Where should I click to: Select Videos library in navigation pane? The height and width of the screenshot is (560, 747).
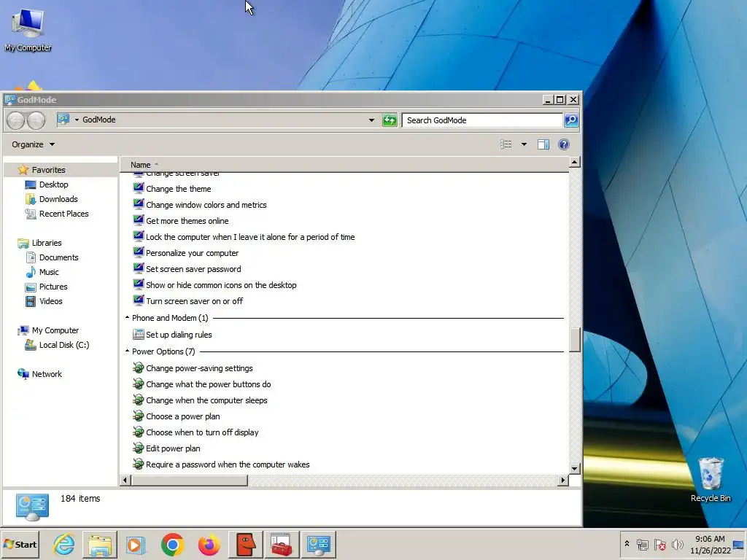[x=50, y=301]
